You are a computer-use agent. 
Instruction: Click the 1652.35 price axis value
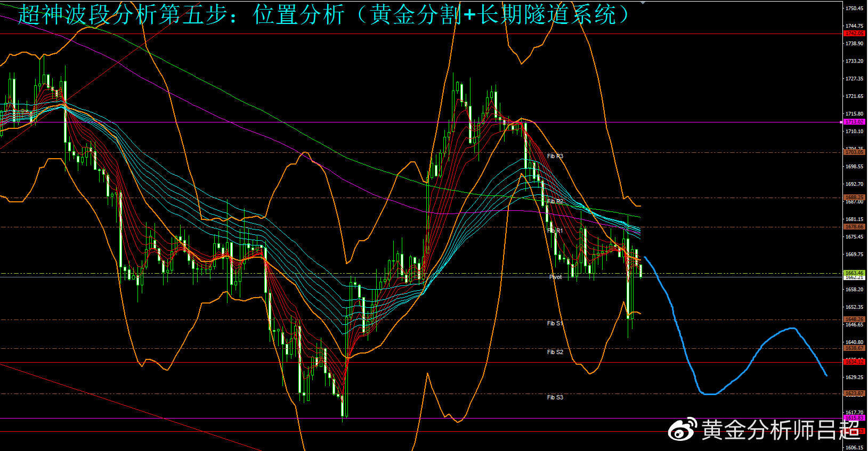(854, 307)
